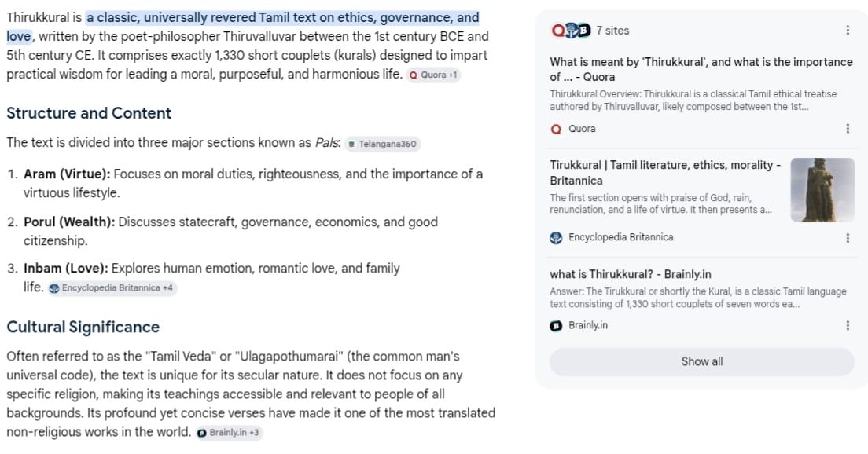The width and height of the screenshot is (868, 454).
Task: Open three-dot menu for Quora result
Action: click(848, 129)
